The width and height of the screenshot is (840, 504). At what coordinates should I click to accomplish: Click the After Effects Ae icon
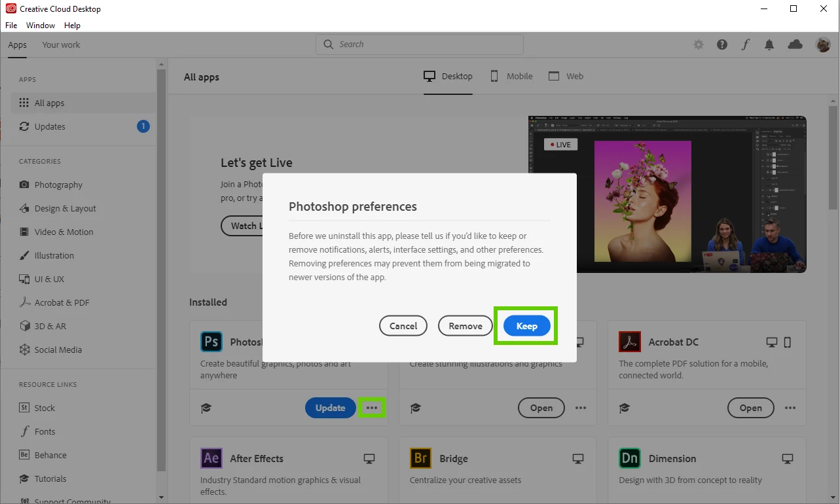click(211, 458)
